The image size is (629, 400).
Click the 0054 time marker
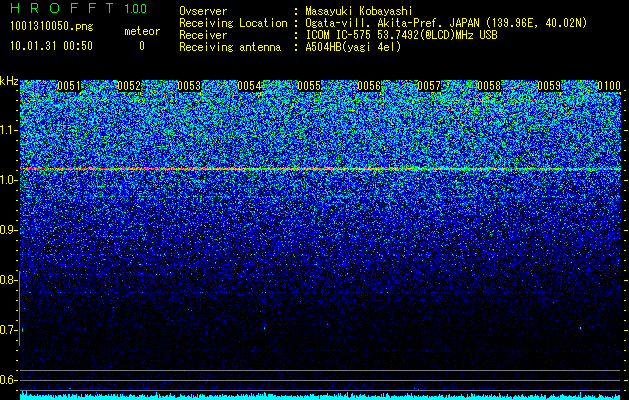pyautogui.click(x=249, y=86)
